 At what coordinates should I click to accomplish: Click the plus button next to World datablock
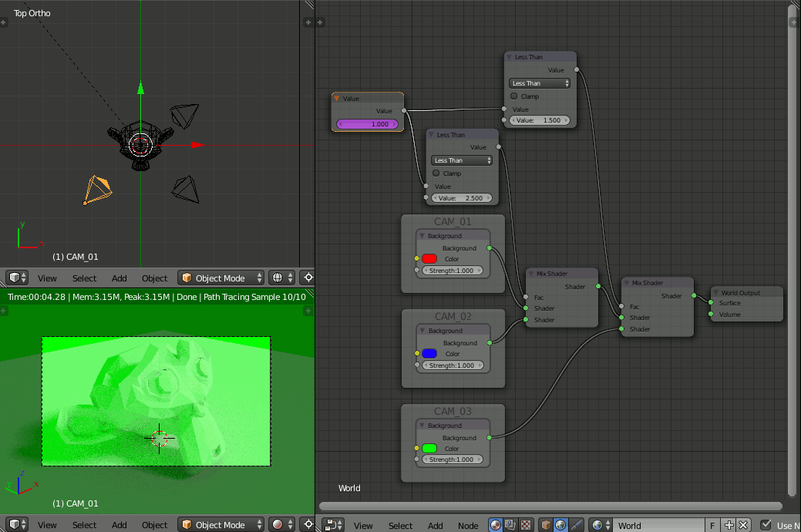[x=730, y=525]
